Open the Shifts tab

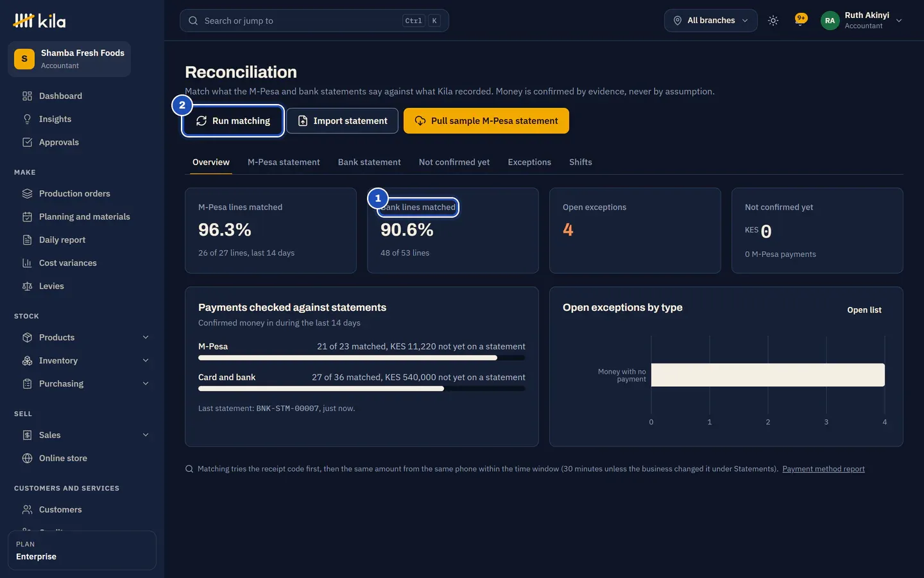581,162
